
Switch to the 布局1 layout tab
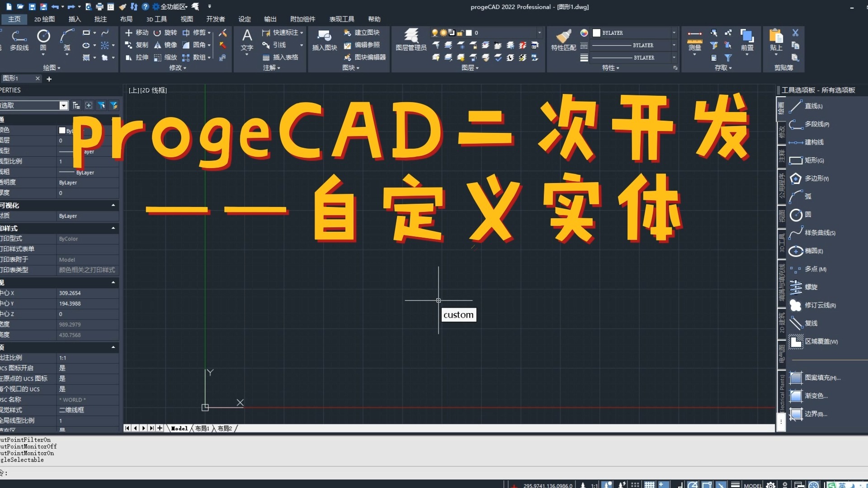pyautogui.click(x=203, y=428)
